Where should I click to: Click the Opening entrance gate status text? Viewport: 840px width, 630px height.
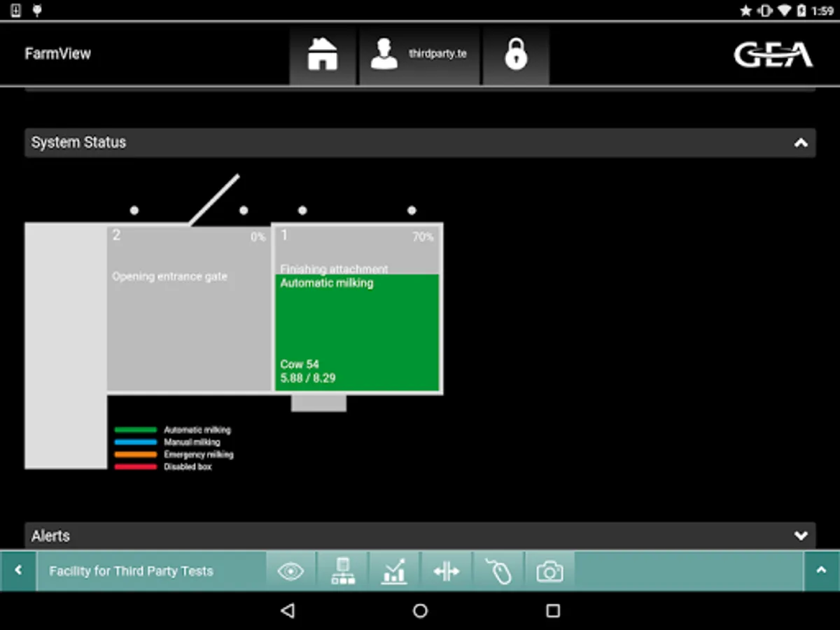pos(169,276)
